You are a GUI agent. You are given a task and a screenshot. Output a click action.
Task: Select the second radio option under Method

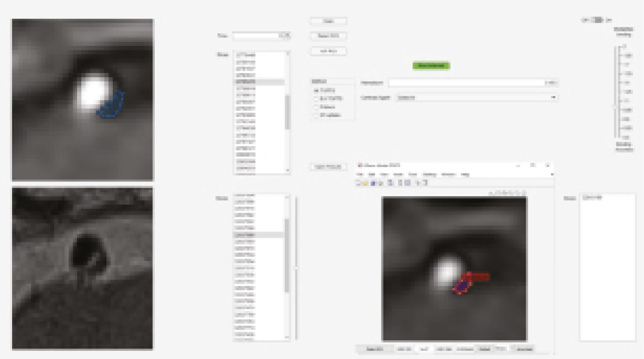316,99
